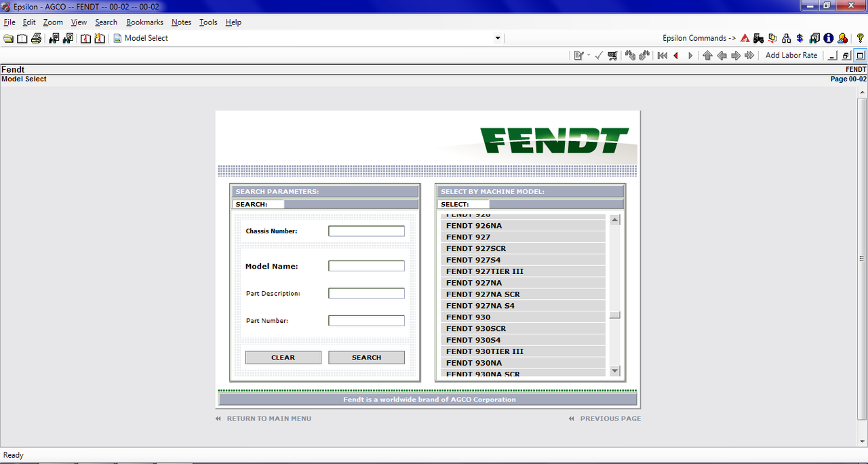
Task: Open the Tools menu
Action: [209, 22]
